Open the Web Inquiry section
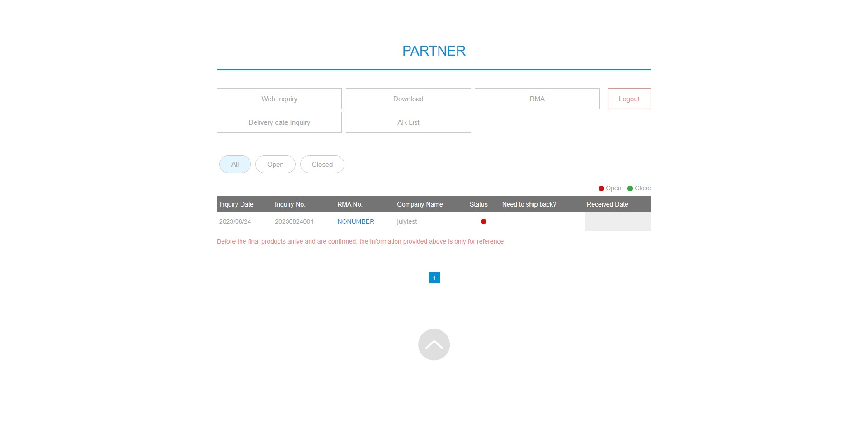The width and height of the screenshot is (868, 447). [279, 99]
